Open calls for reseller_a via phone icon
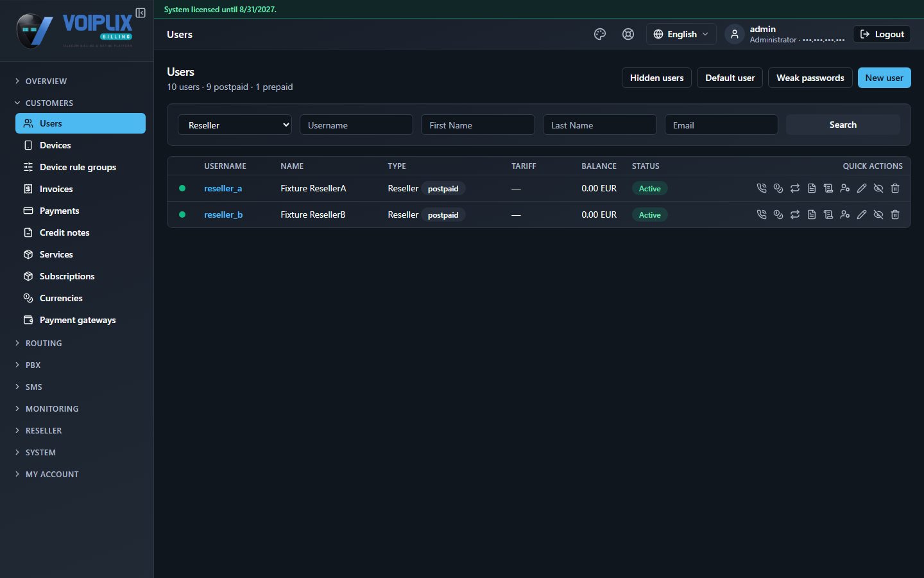The height and width of the screenshot is (578, 924). pos(762,188)
